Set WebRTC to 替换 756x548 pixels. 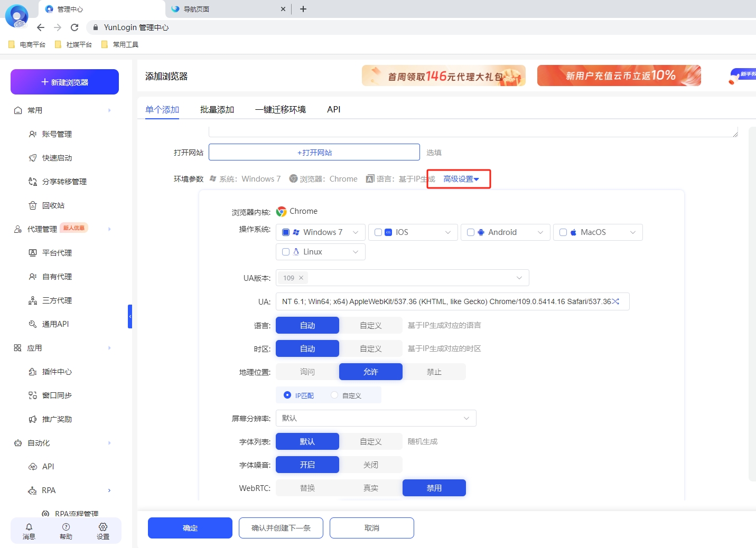[x=307, y=488]
